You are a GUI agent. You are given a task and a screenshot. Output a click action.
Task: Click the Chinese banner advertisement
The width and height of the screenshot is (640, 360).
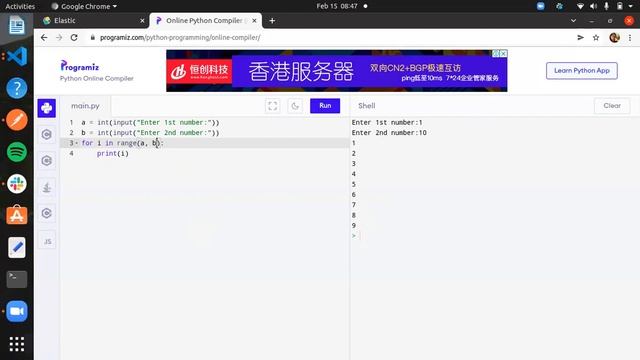337,71
